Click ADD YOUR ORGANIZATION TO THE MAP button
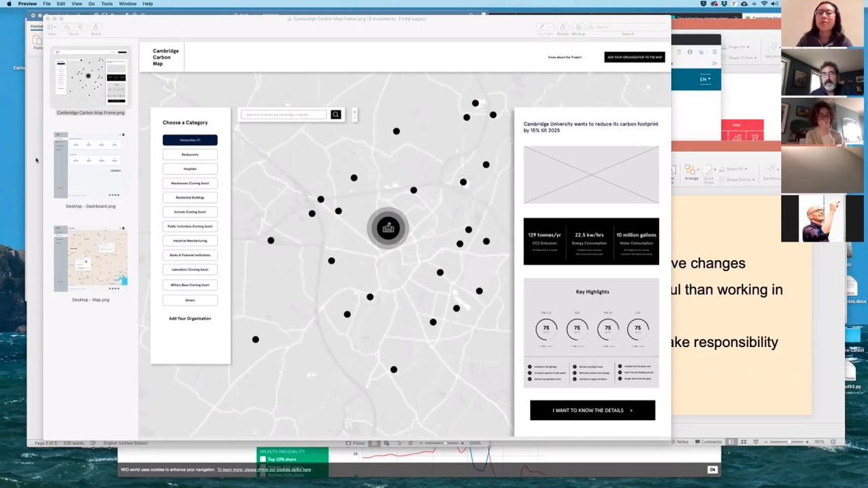Screen dimensions: 868x488 634,57
